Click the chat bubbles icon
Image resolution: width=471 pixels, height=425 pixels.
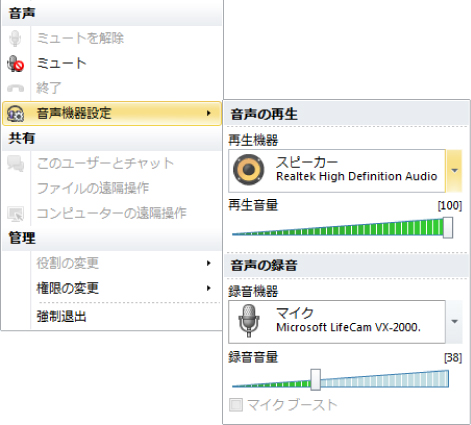pyautogui.click(x=15, y=163)
